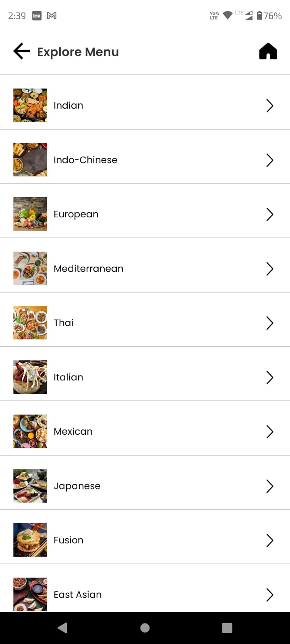Image resolution: width=290 pixels, height=644 pixels.
Task: Tap the Italian dish thumbnail image
Action: click(30, 377)
